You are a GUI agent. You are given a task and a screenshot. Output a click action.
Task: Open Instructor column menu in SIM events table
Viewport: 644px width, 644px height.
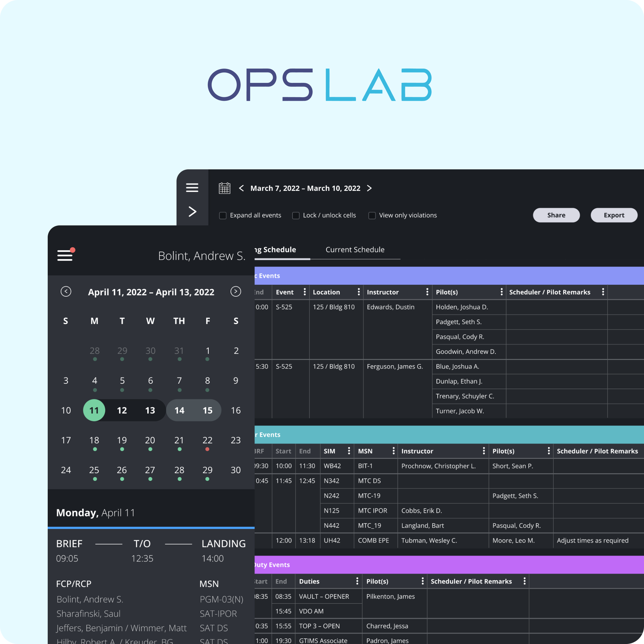[x=484, y=451]
